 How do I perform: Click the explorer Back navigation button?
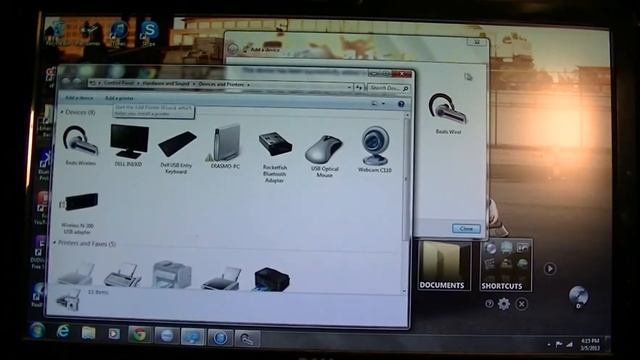pyautogui.click(x=66, y=82)
